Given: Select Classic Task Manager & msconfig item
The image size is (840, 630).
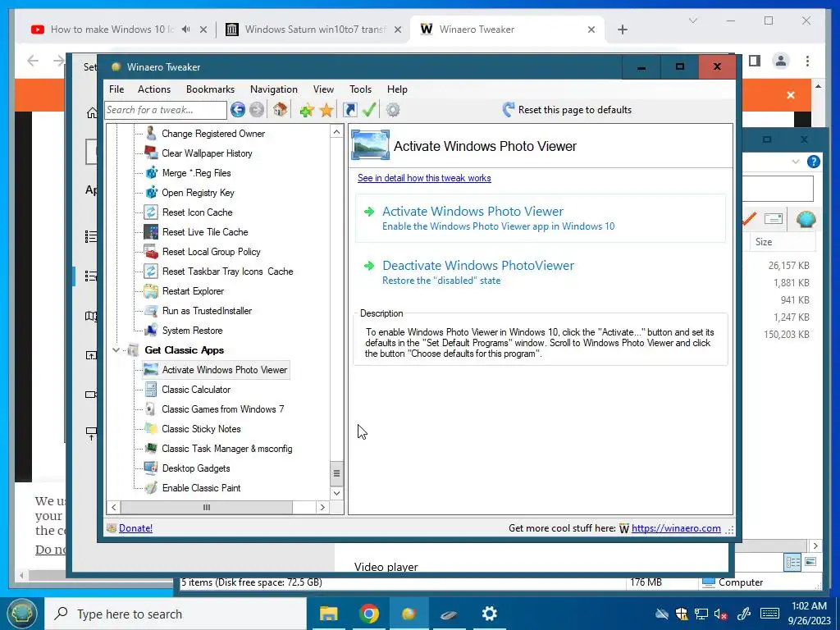Looking at the screenshot, I should coord(227,449).
